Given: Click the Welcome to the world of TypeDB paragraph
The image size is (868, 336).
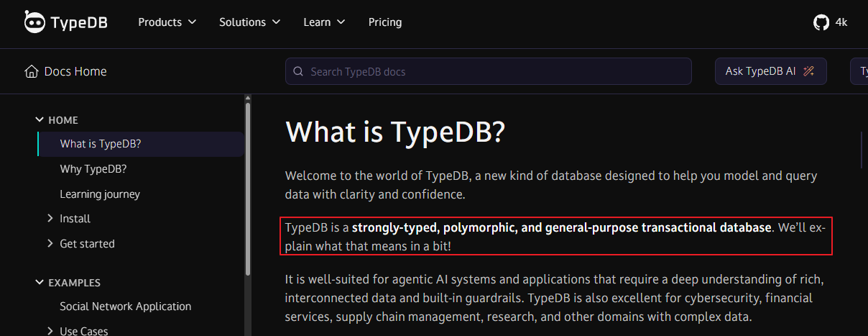Looking at the screenshot, I should click(x=551, y=185).
